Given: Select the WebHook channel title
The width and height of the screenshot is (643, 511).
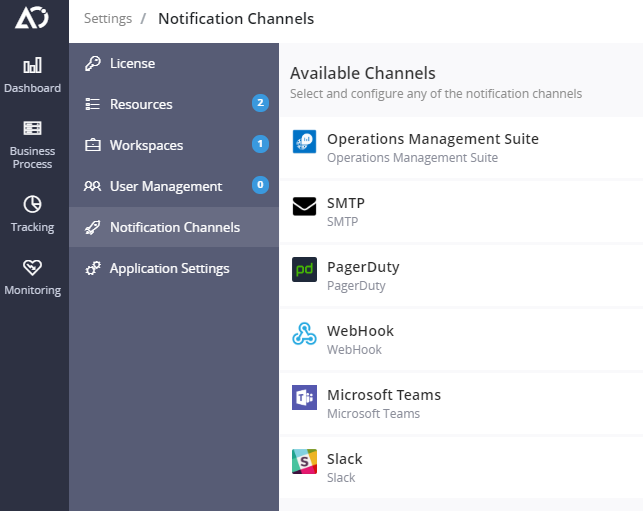Looking at the screenshot, I should 360,331.
